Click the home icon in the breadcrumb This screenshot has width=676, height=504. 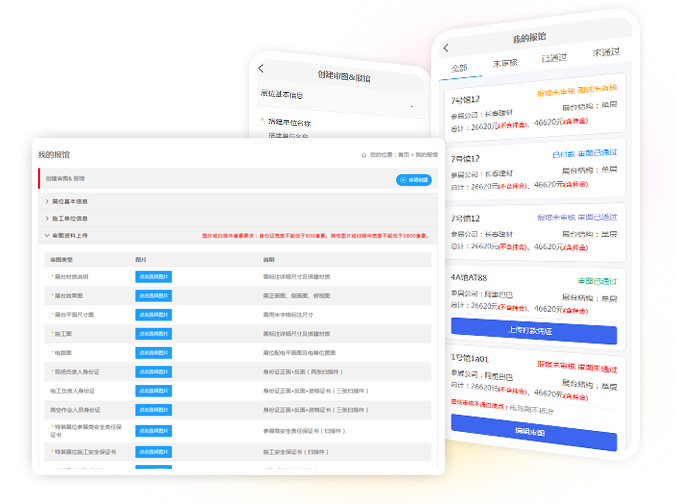364,155
